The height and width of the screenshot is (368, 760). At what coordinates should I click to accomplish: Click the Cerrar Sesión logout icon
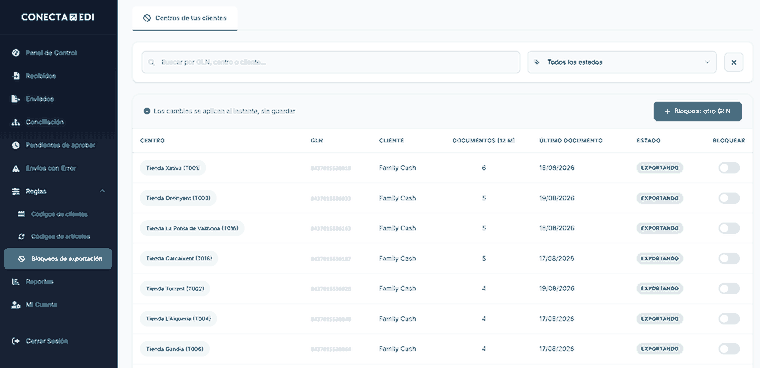16,341
